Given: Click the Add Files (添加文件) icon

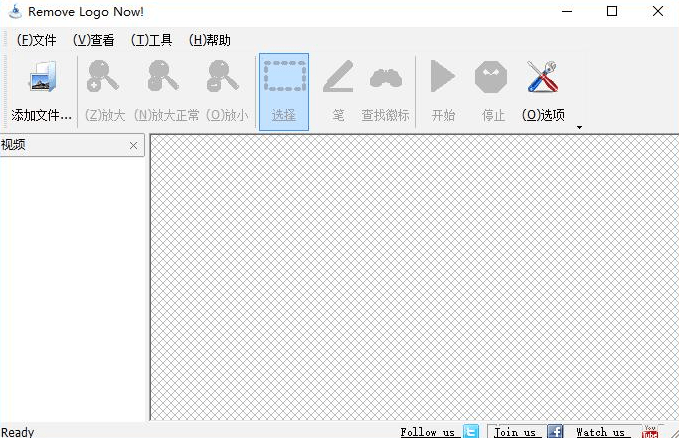Looking at the screenshot, I should point(42,77).
